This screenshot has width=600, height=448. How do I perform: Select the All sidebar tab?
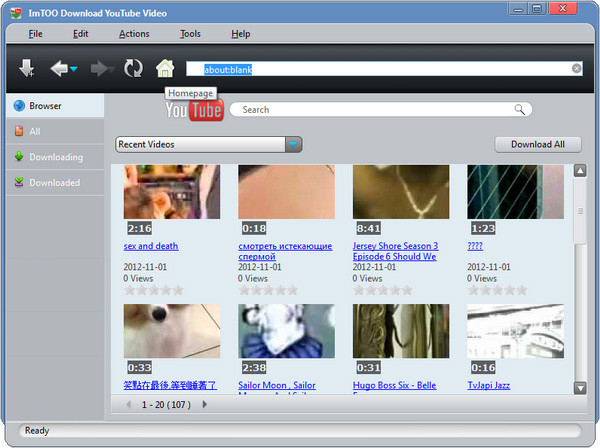point(55,132)
